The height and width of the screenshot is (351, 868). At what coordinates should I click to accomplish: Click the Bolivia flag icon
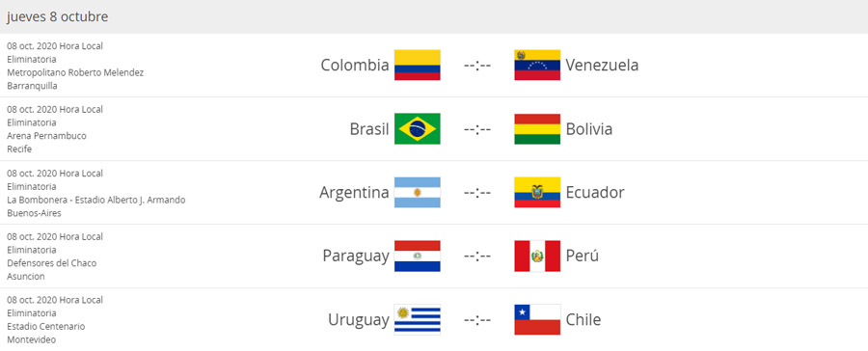(537, 129)
